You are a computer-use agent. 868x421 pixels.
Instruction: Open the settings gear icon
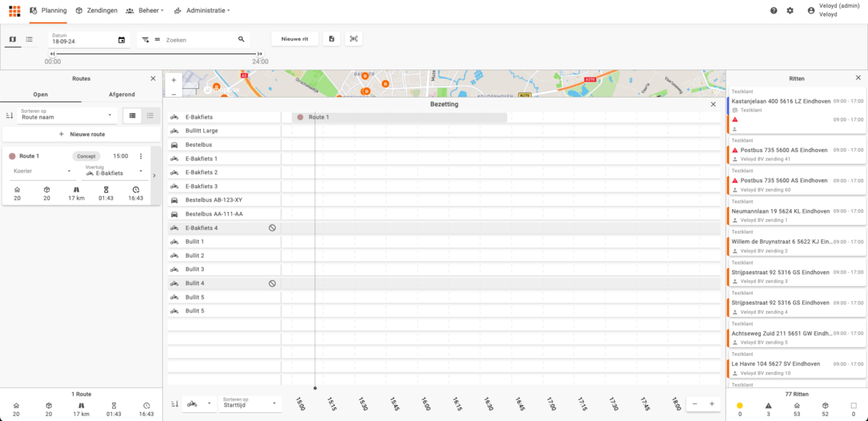click(790, 11)
